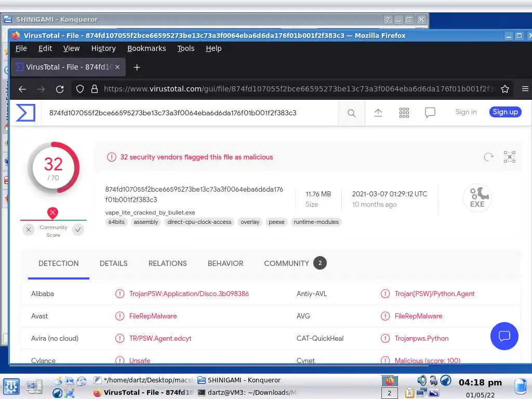Reload the page in Firefox
The height and width of the screenshot is (399, 532).
60,89
